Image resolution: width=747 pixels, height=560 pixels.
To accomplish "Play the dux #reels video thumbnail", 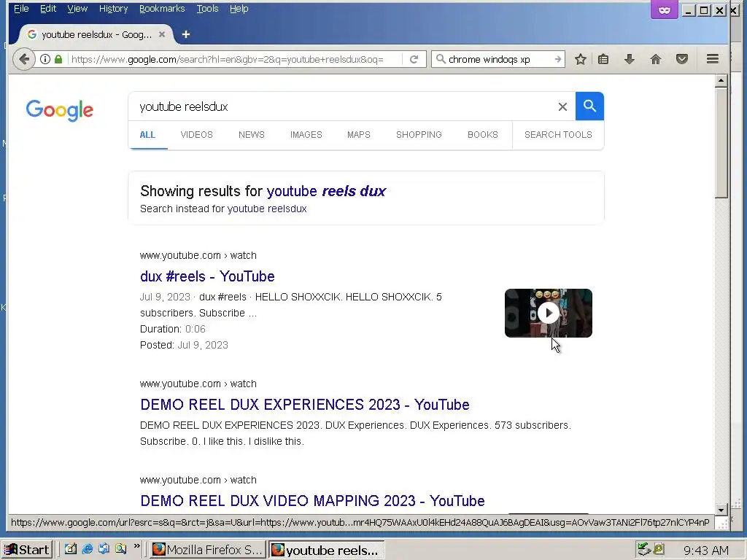I will point(549,313).
